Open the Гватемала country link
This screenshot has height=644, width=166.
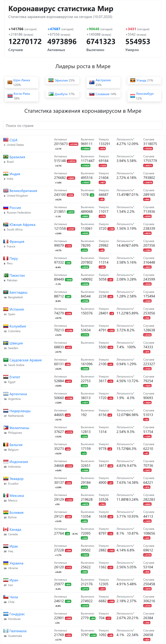18,631
